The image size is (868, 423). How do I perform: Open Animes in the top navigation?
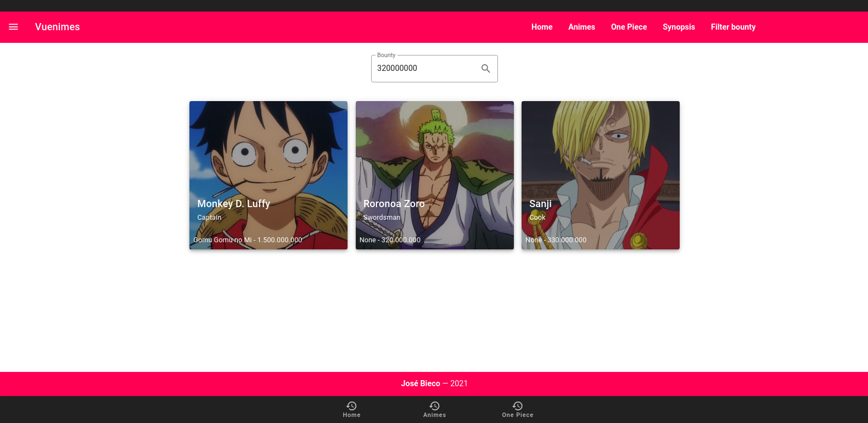581,27
